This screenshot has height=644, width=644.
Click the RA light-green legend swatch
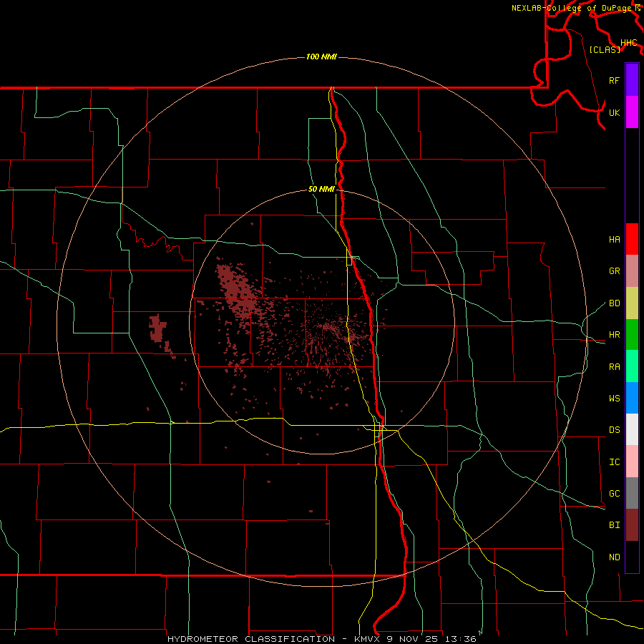coord(632,366)
